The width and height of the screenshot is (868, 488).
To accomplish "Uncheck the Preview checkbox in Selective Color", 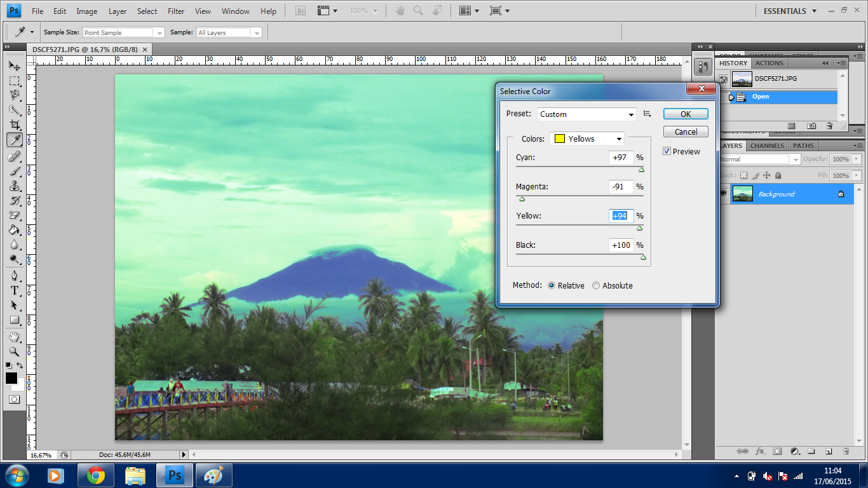I will 667,151.
